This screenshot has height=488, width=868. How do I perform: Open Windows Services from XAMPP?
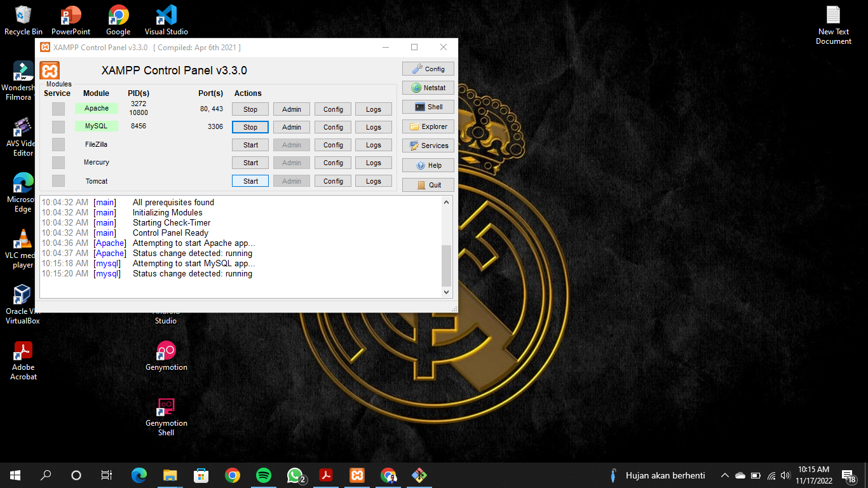[428, 146]
